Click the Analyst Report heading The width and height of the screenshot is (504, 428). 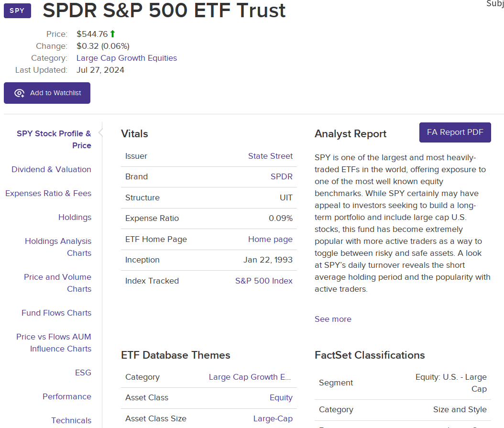click(351, 134)
